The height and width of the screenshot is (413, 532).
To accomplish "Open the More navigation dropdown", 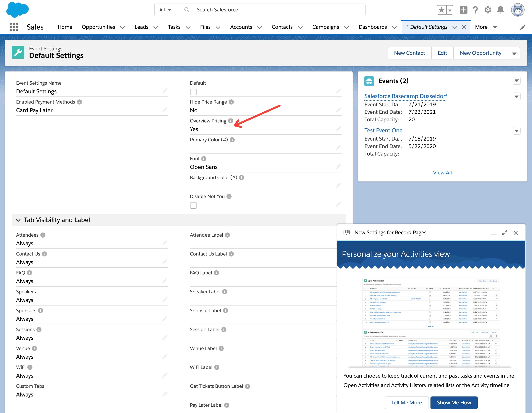I will (x=486, y=27).
